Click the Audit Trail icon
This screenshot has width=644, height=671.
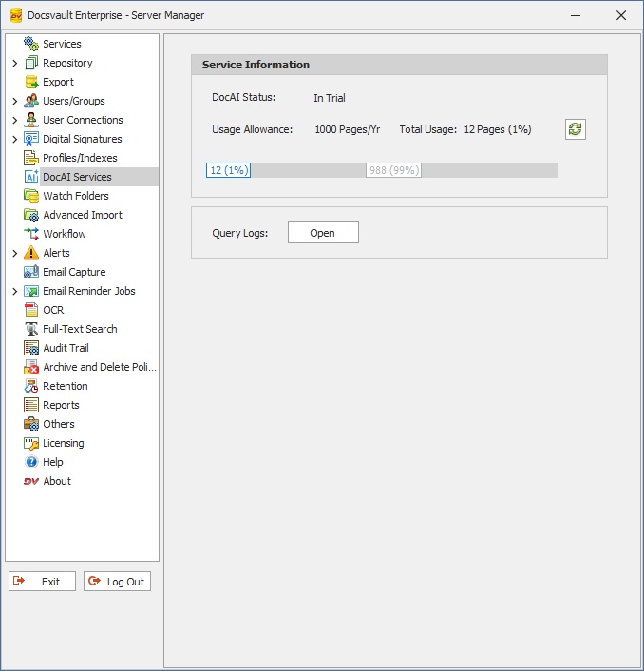click(30, 348)
